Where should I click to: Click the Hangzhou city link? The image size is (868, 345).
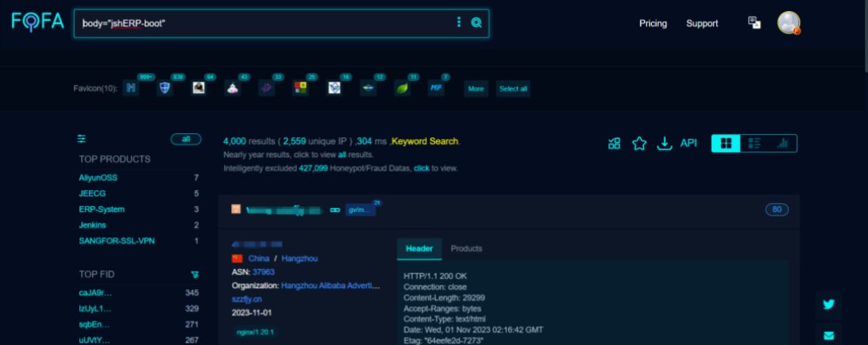click(x=299, y=259)
